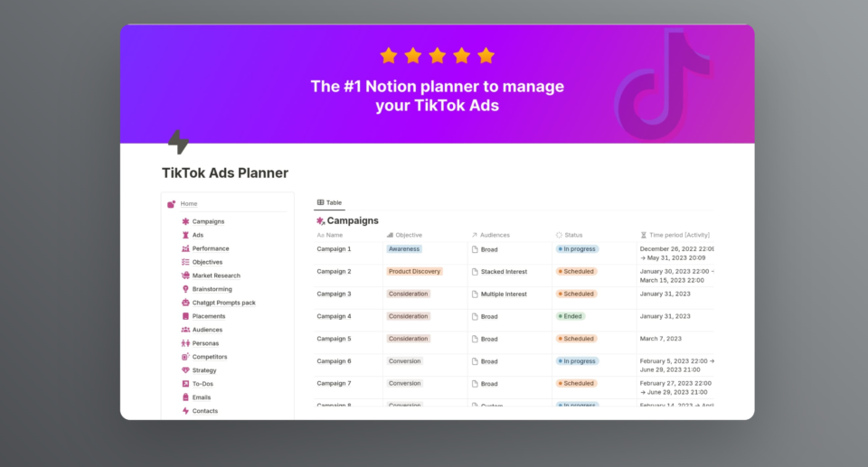Click the Strategy diamond icon
This screenshot has height=467, width=868.
(x=185, y=370)
